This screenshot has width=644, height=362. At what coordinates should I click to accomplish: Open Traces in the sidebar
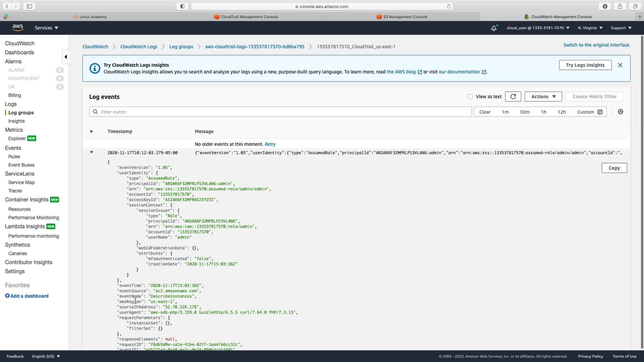(15, 191)
